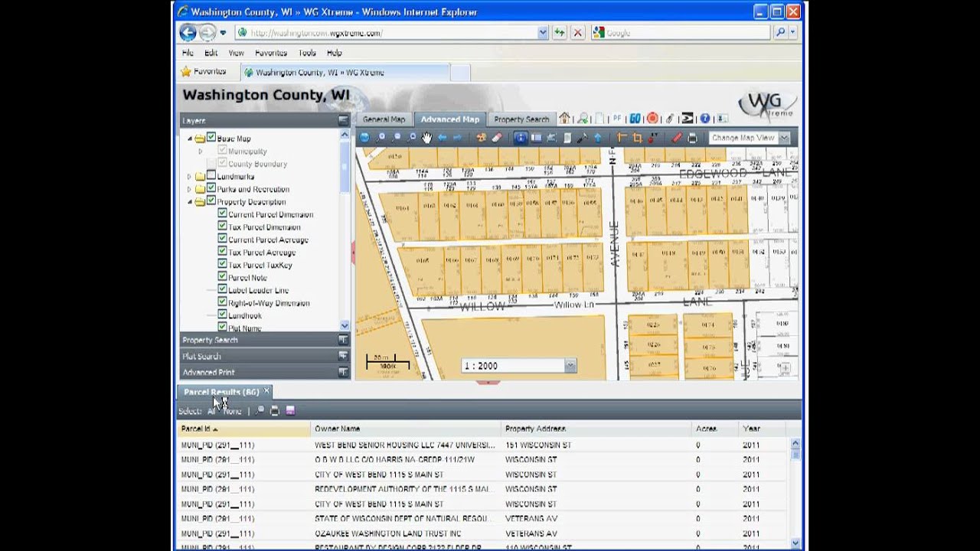Zoom to selected parcels magnifier icon

[x=260, y=411]
